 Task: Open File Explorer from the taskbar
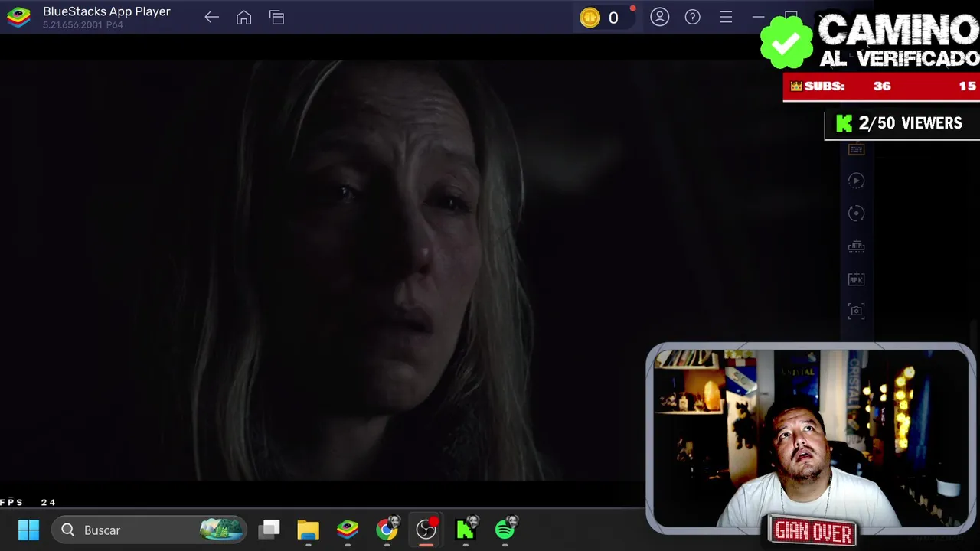(308, 530)
